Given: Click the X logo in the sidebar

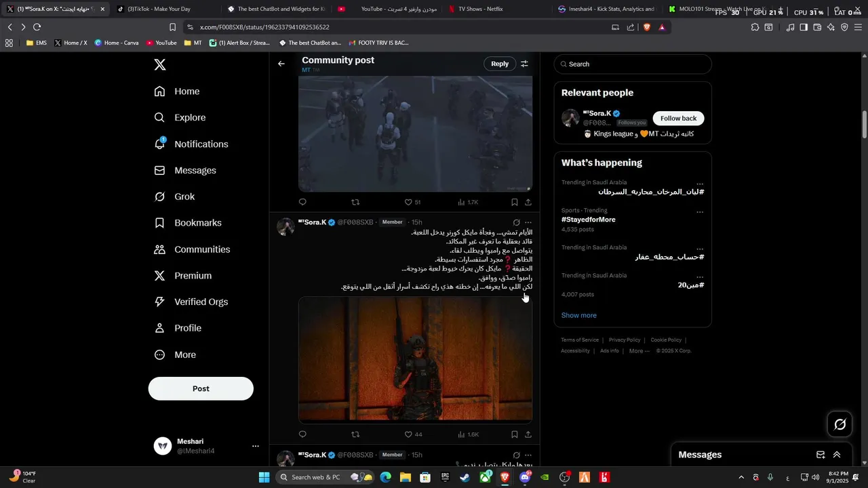Looking at the screenshot, I should click(159, 65).
